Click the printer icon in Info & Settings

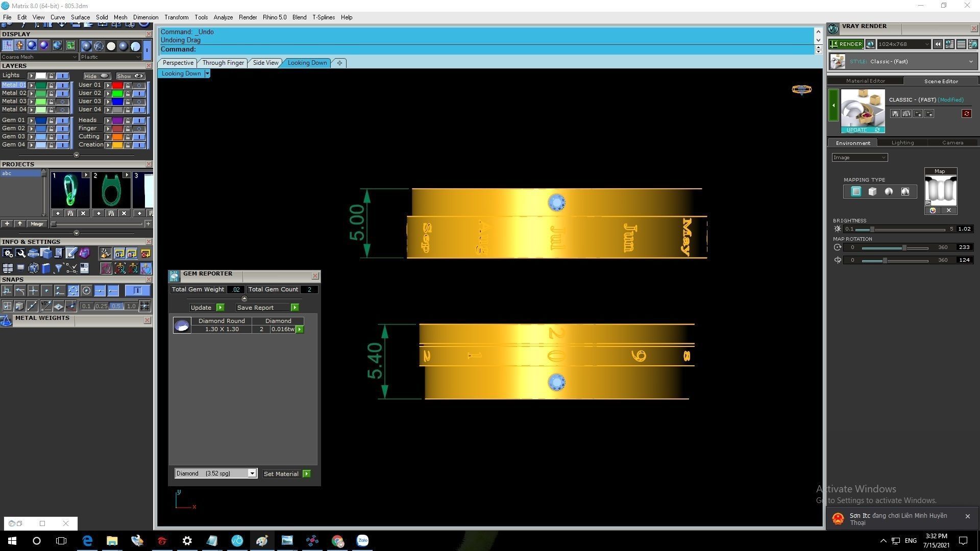click(x=33, y=253)
